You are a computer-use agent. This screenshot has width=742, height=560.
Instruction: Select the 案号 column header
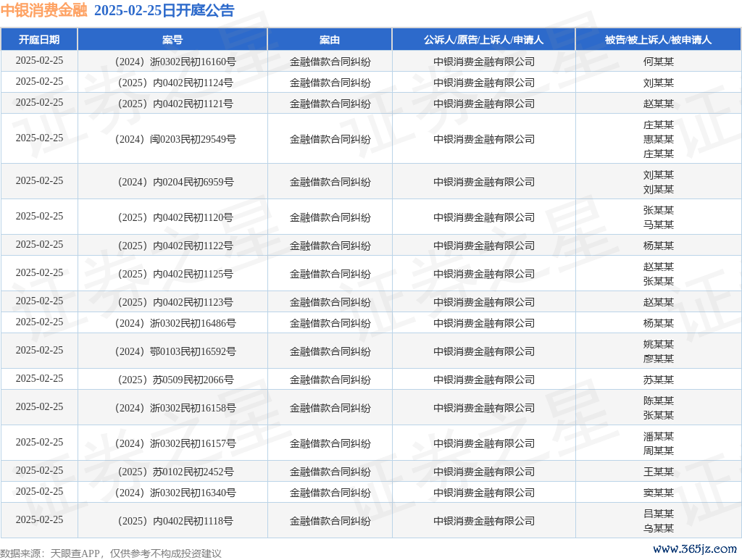(x=172, y=40)
